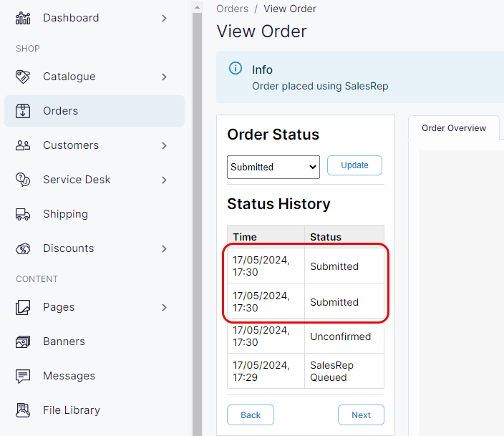Click the Pages icon in sidebar
Image resolution: width=504 pixels, height=436 pixels.
click(x=23, y=307)
